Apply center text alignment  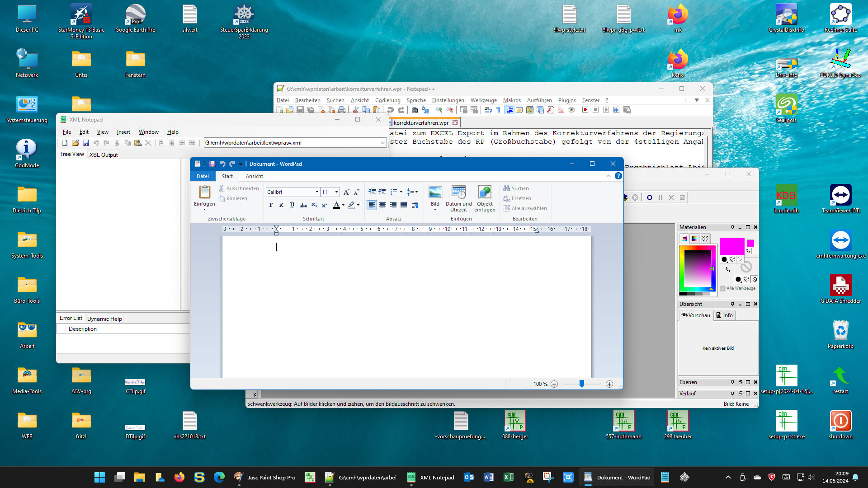(382, 205)
